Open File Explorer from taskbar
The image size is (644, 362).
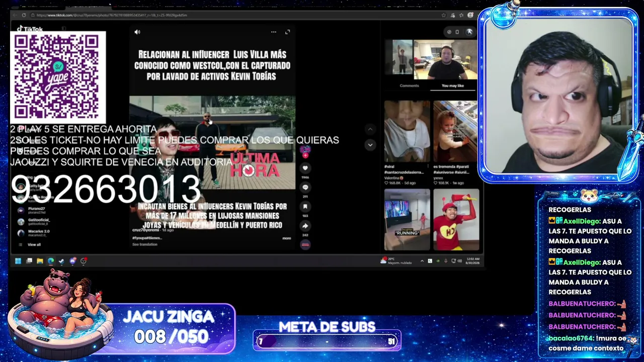click(x=40, y=260)
